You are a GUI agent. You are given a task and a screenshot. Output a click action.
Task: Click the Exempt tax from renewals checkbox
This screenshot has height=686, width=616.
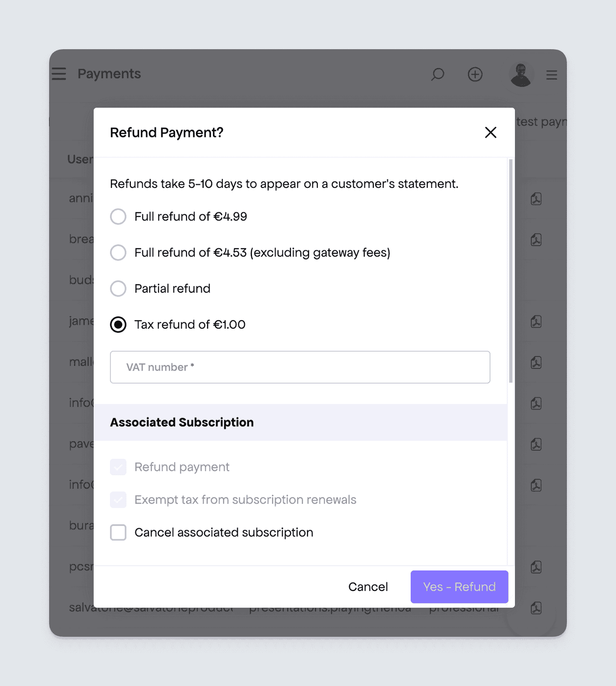(118, 500)
